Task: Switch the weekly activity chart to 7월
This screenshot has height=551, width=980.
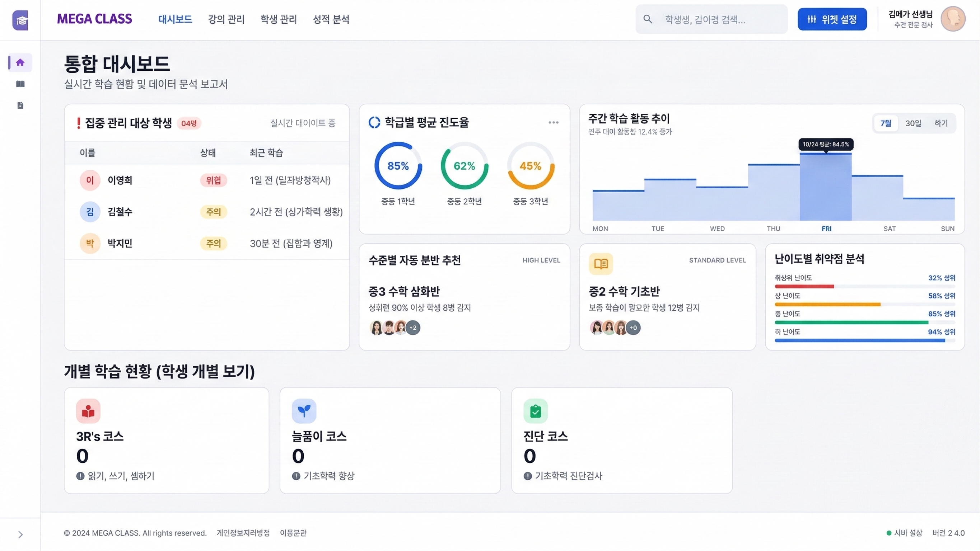Action: tap(886, 123)
